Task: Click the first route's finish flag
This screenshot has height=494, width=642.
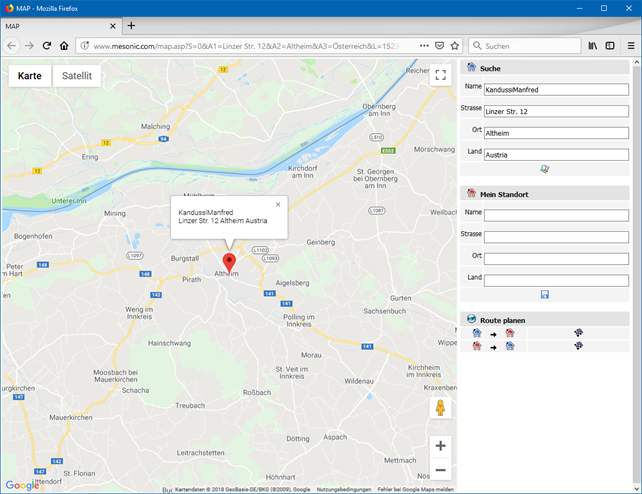Action: tap(578, 332)
